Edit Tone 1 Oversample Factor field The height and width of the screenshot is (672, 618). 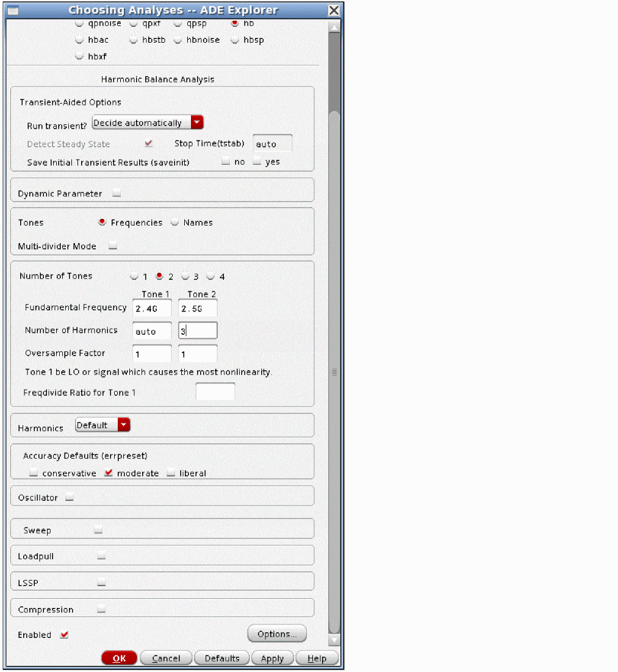[152, 354]
